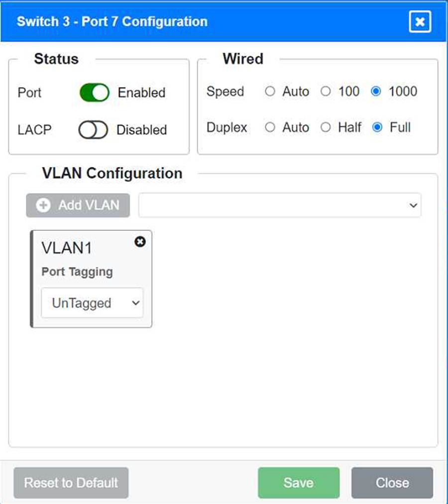Screen dimensions: 448x504
Task: Enable the LACP toggle switch
Action: (93, 129)
